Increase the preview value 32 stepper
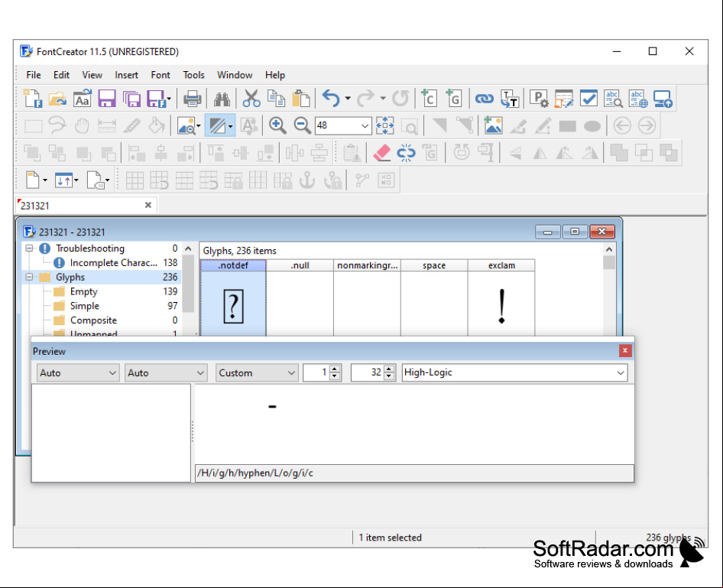Image resolution: width=723 pixels, height=588 pixels. (x=389, y=369)
